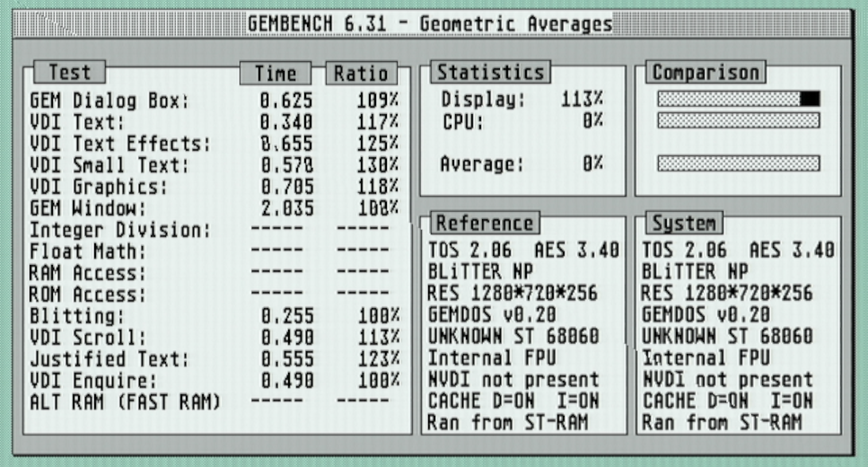Click "Ran from ST-RAM" in the System panel

[722, 423]
